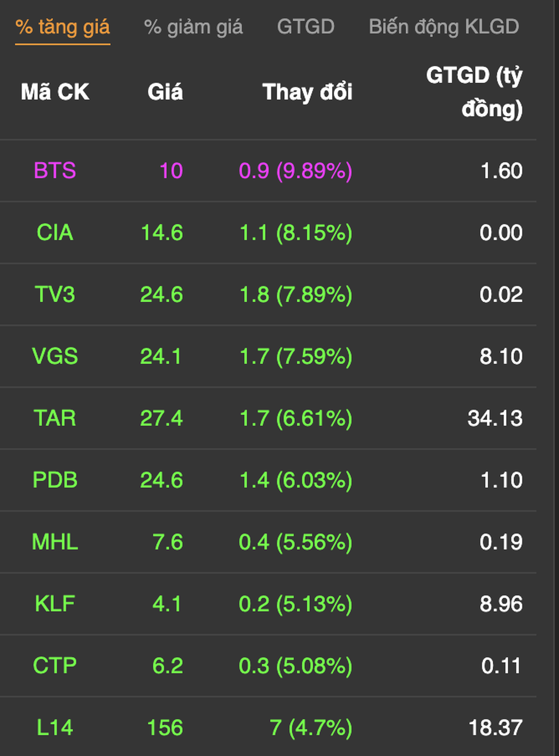
Task: Sort by the Giá column header
Action: tap(165, 92)
